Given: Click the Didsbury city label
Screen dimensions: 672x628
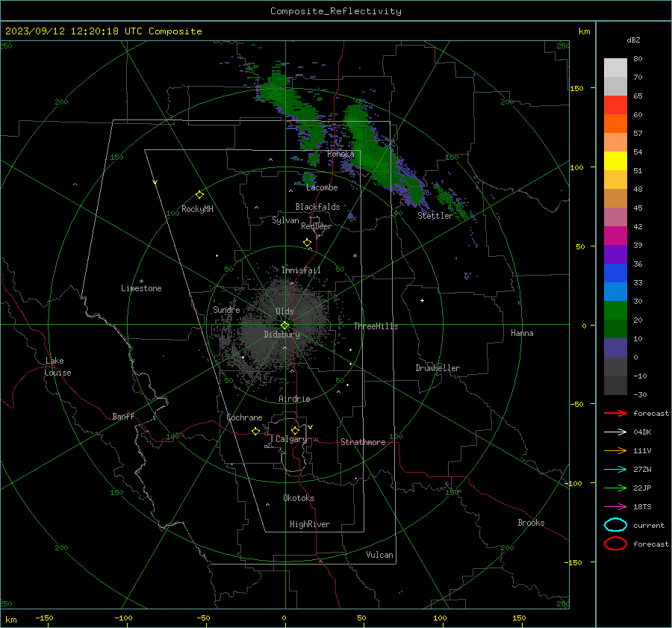Looking at the screenshot, I should tap(281, 335).
